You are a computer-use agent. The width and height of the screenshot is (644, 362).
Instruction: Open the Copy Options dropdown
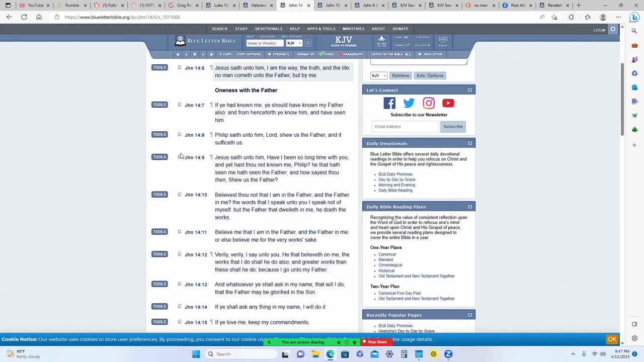click(249, 54)
